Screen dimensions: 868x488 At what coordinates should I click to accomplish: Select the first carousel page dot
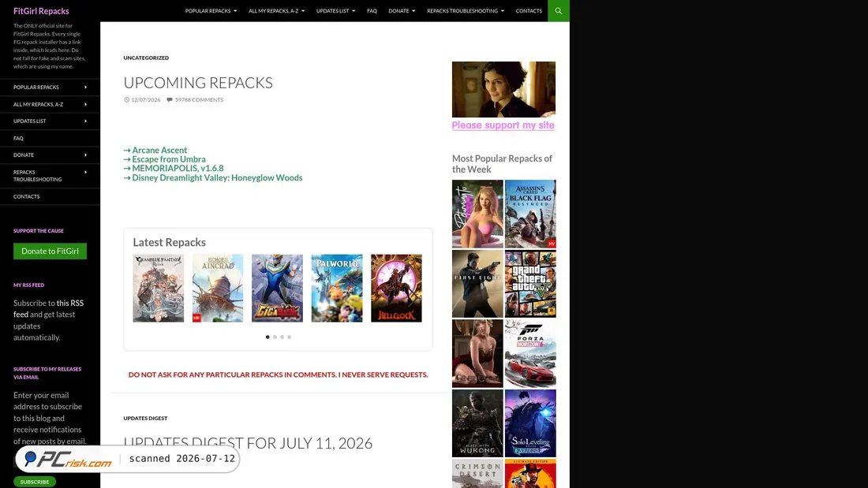pos(268,337)
